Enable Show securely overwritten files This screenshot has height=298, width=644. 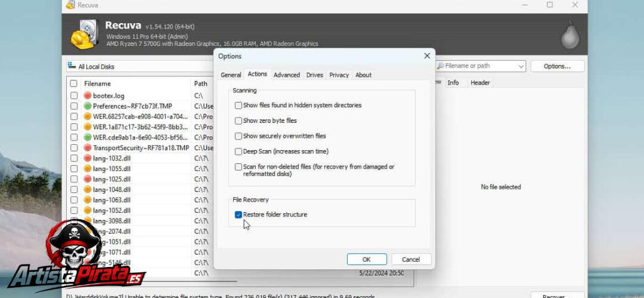coord(238,136)
